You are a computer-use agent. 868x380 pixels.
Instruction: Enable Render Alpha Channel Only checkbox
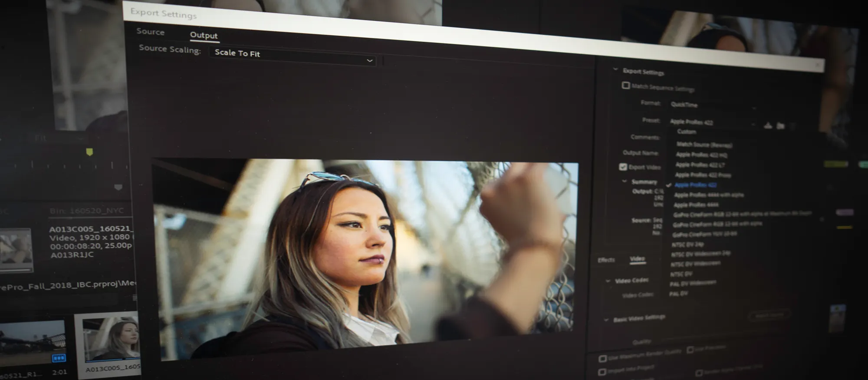pos(699,373)
